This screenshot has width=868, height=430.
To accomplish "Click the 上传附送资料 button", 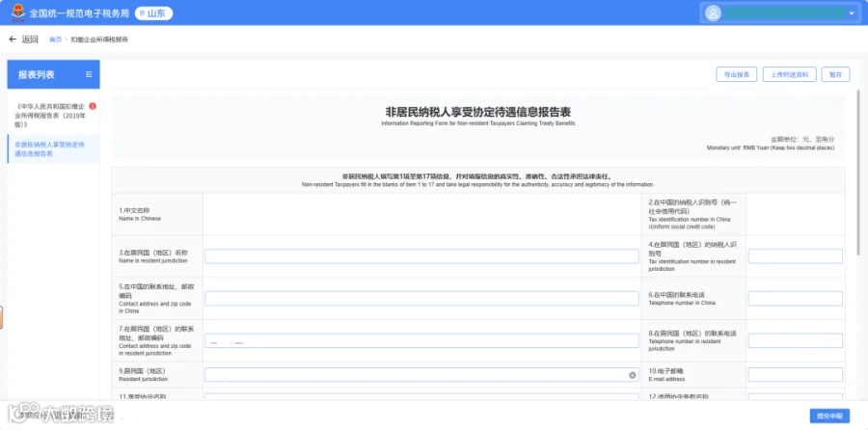I will (789, 74).
